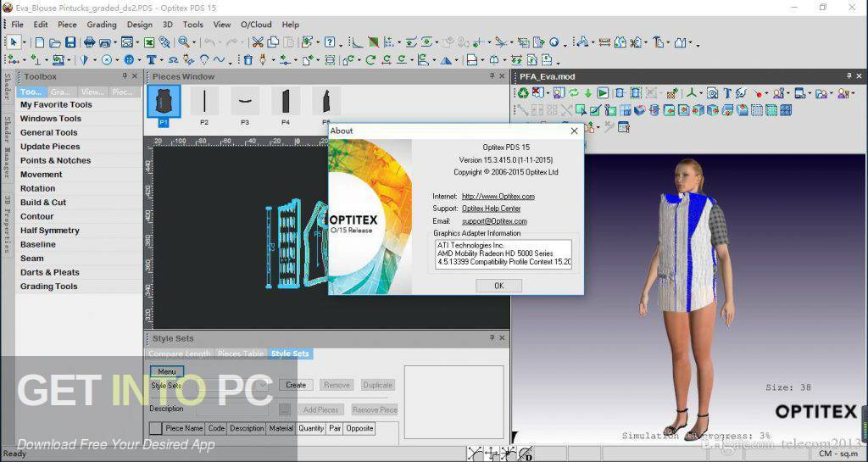Image resolution: width=868 pixels, height=462 pixels.
Task: Switch to the Compare Length tab
Action: pyautogui.click(x=180, y=353)
